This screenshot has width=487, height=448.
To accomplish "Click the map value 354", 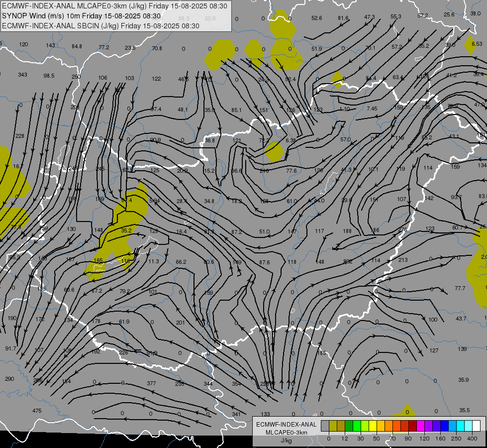I will (236, 384).
